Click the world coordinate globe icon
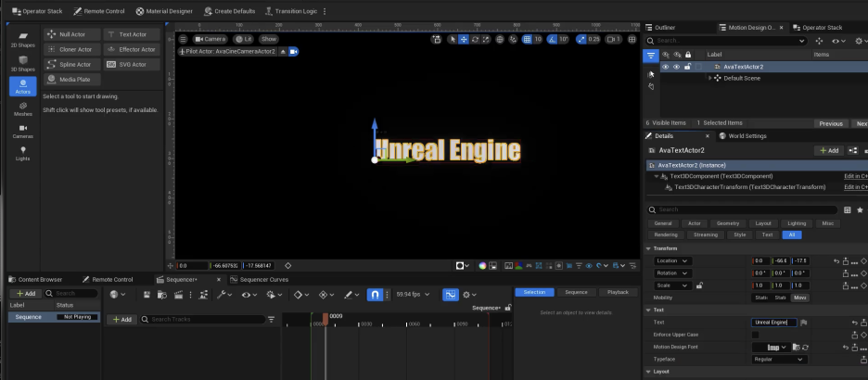 500,39
